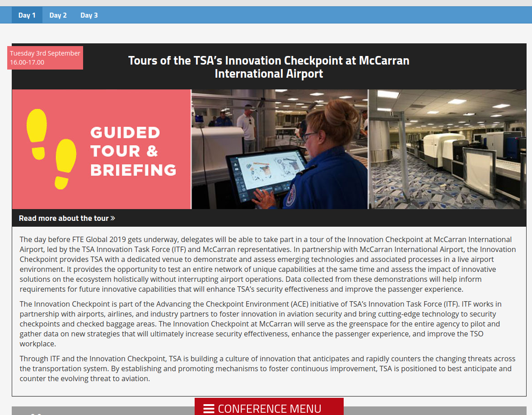Viewport: 532px width, 415px height.
Task: Click the tour title heading about McCarran
Action: coord(269,67)
